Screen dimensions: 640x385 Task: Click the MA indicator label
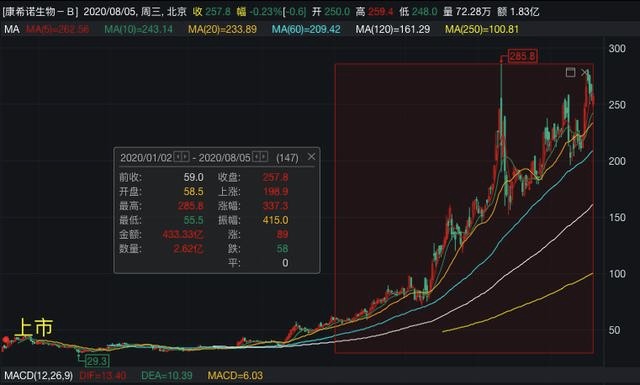tap(12, 29)
